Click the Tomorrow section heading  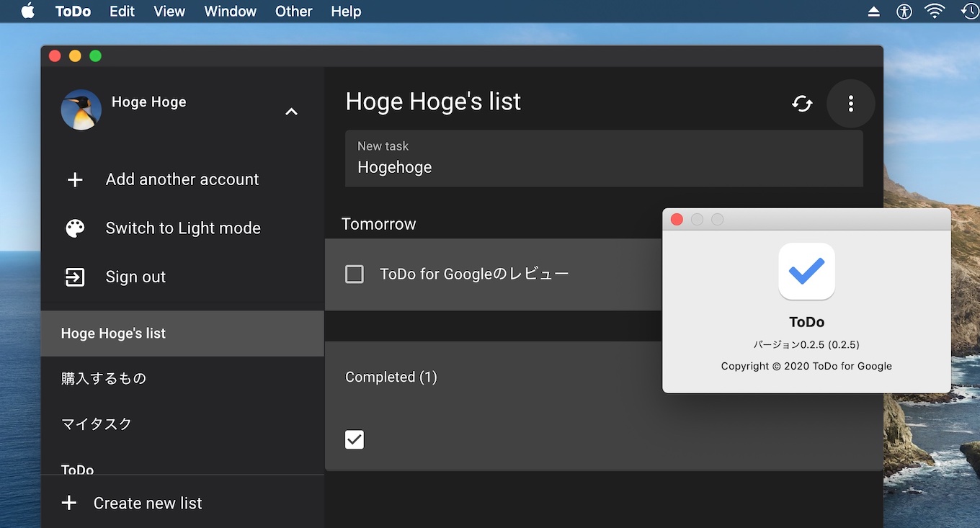tap(379, 224)
